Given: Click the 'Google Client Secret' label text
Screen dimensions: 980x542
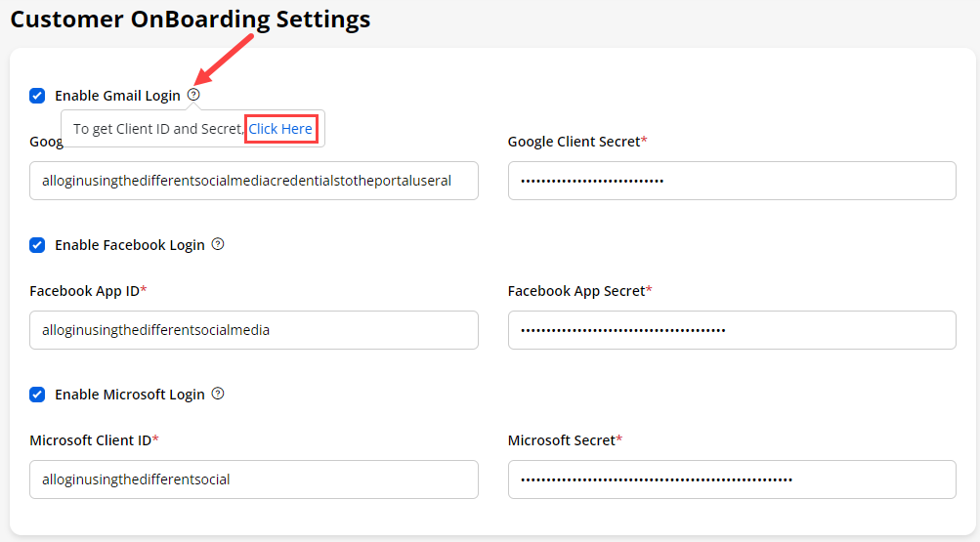Looking at the screenshot, I should [574, 142].
